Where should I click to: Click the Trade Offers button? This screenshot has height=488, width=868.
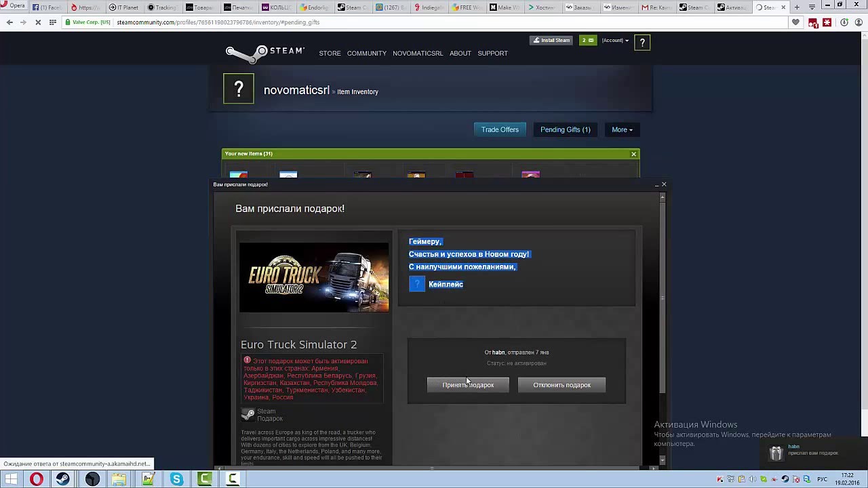[x=500, y=129]
